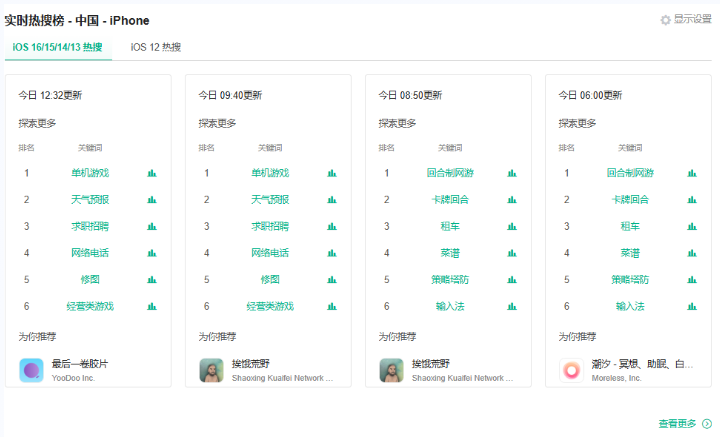Open chart icon for 经营类游戏 in 09:40 card
The image size is (720, 437).
(332, 307)
